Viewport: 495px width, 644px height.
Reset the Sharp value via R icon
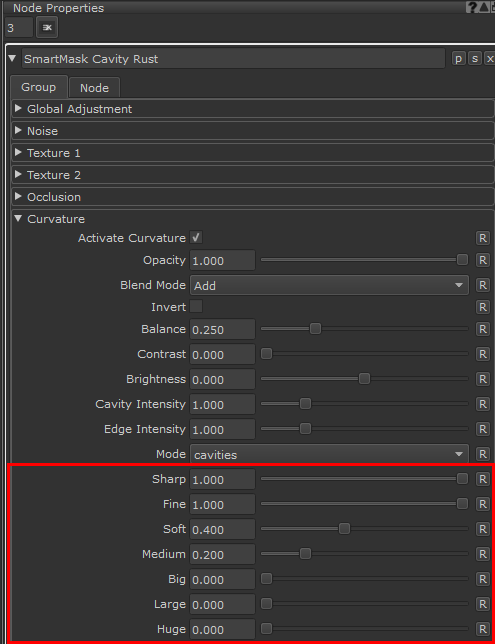point(483,479)
